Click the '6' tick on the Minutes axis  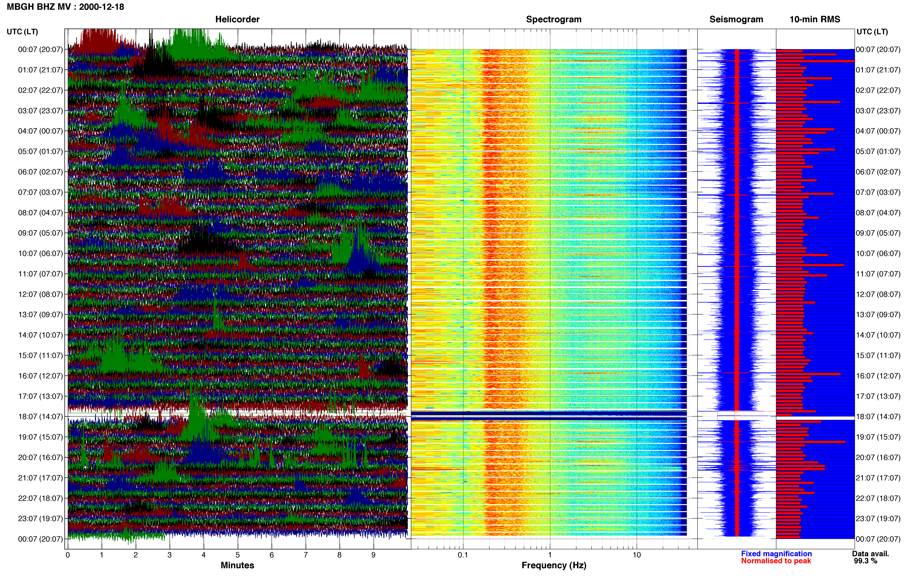(x=272, y=555)
